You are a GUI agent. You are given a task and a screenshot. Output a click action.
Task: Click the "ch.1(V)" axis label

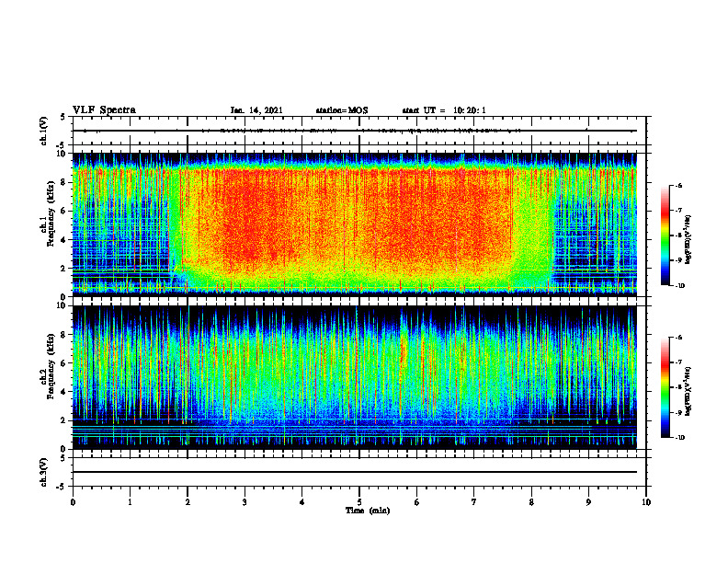coord(43,131)
